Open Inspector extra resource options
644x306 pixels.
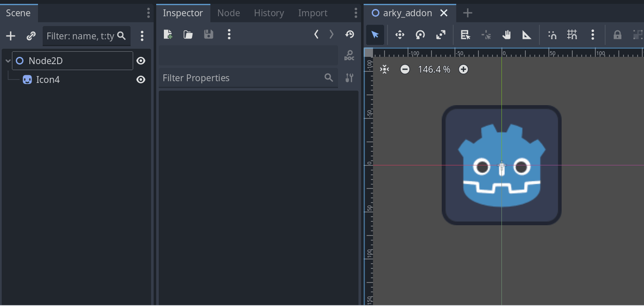click(229, 35)
